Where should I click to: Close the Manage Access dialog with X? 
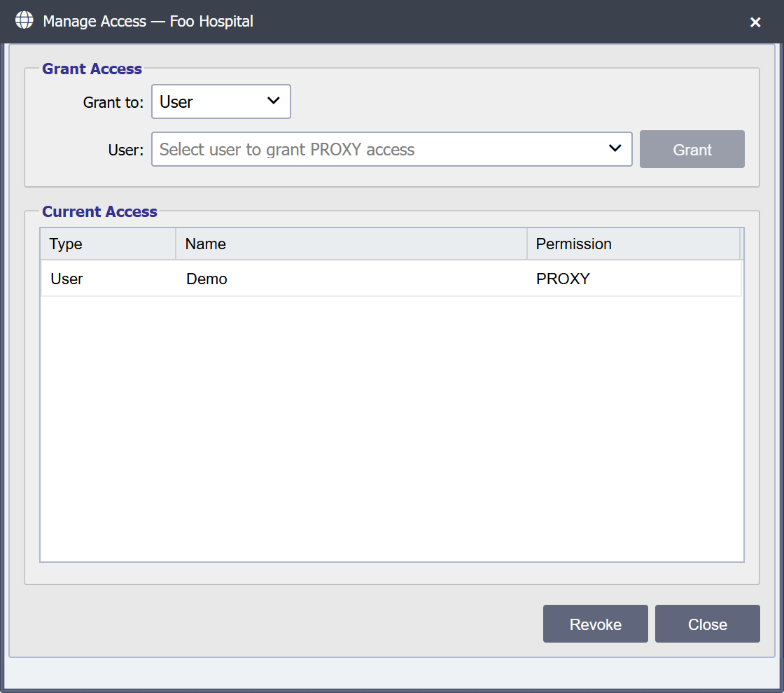point(755,22)
